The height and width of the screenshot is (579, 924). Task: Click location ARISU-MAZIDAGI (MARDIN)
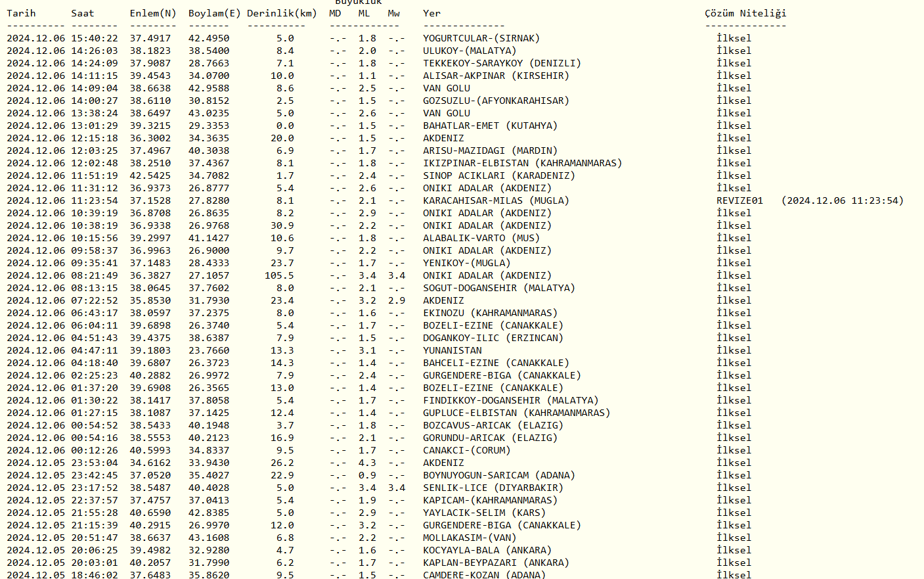490,151
